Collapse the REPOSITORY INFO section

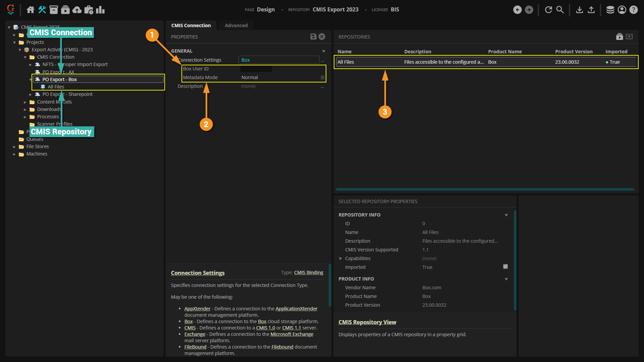[506, 215]
